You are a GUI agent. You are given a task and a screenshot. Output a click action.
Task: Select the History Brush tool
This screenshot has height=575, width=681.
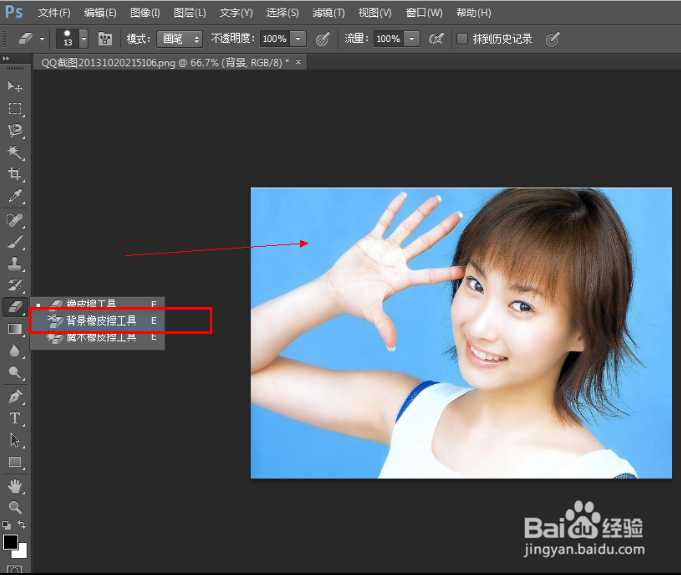click(x=15, y=285)
